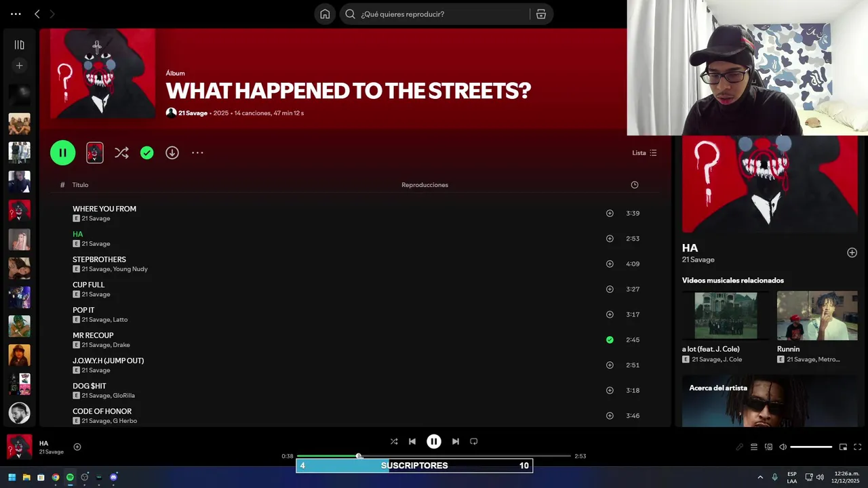The height and width of the screenshot is (488, 868).
Task: Pause the album with the big green button
Action: click(62, 152)
